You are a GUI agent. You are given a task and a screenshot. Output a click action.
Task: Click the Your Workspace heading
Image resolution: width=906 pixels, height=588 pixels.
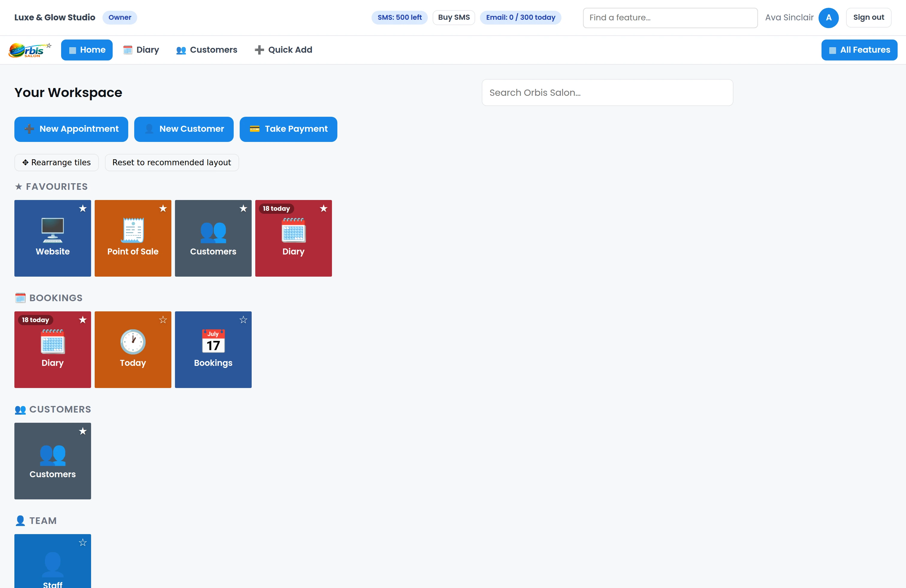[69, 93]
